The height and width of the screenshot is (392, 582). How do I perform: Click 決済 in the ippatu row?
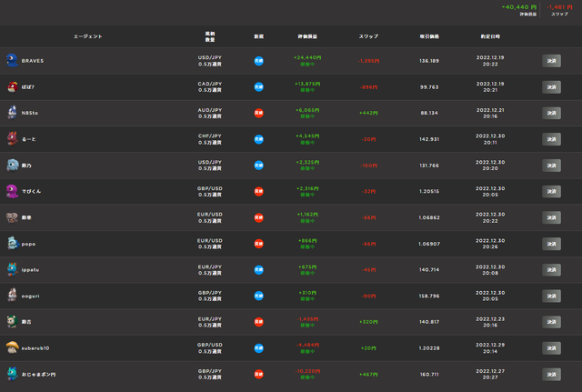(x=551, y=269)
